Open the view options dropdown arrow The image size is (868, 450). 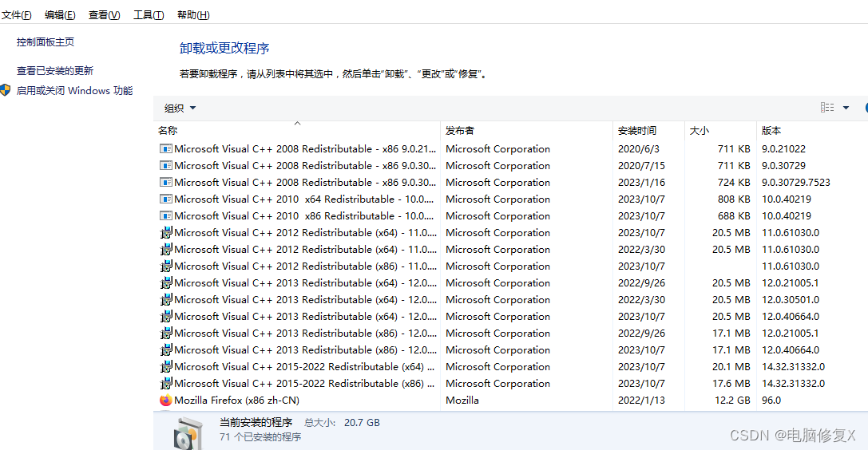tap(846, 108)
